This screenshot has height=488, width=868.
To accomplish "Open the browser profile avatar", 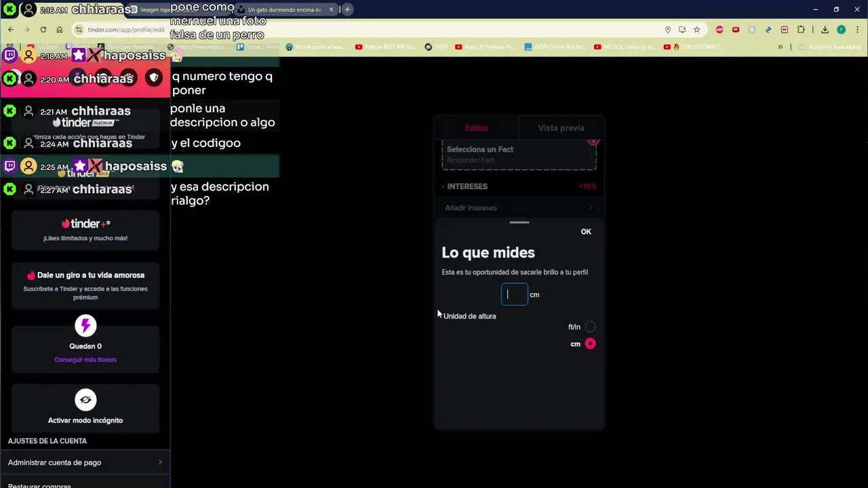I will coord(841,30).
